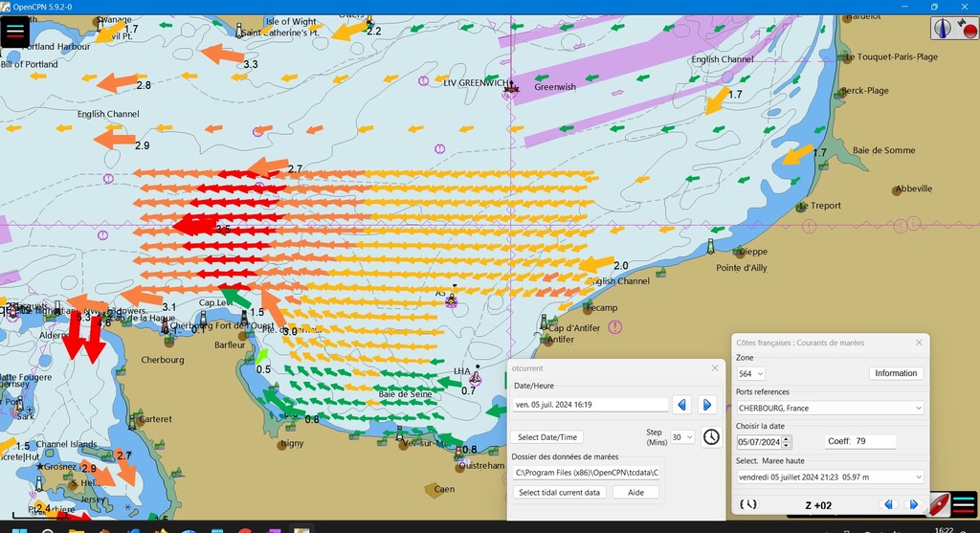Open the OpenCPN main menu hamburger icon
The height and width of the screenshot is (533, 980).
click(15, 32)
